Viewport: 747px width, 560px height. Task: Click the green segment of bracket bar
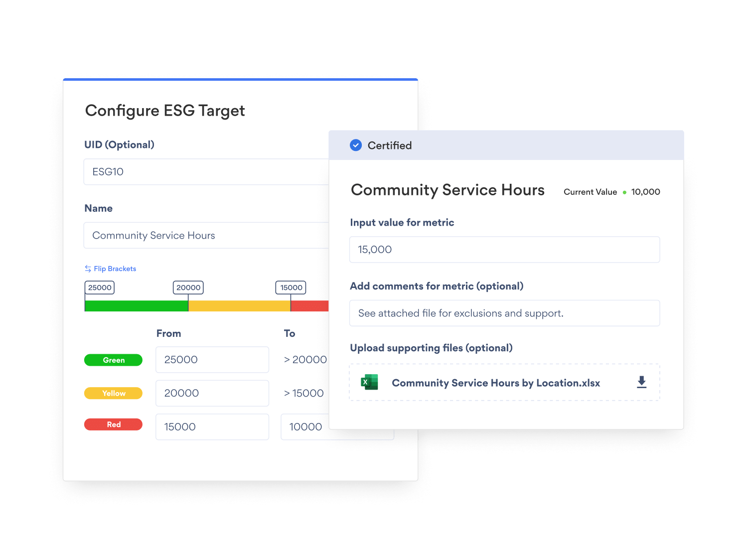click(x=136, y=306)
